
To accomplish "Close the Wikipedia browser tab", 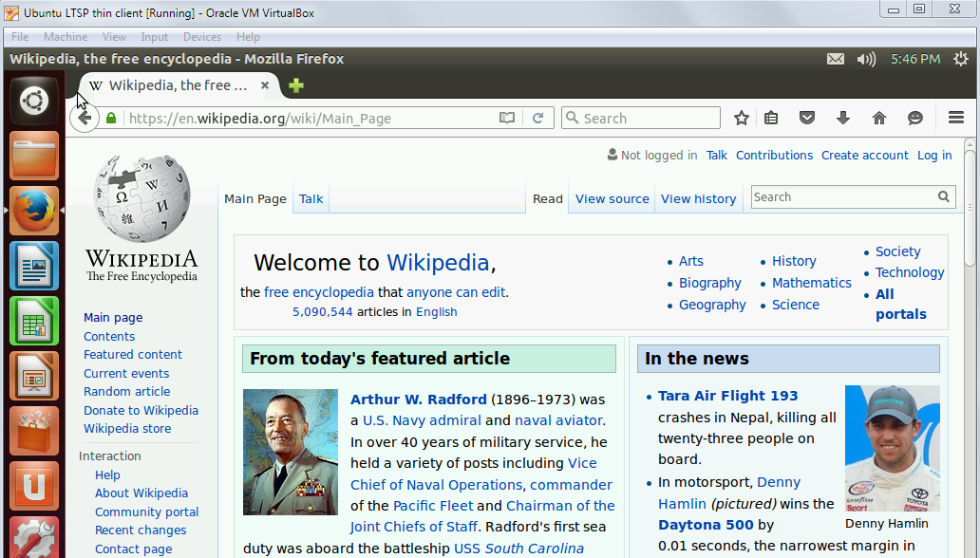I will click(x=265, y=85).
